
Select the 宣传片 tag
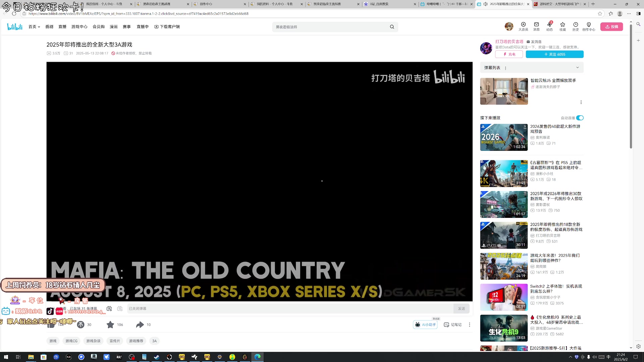[x=115, y=341]
